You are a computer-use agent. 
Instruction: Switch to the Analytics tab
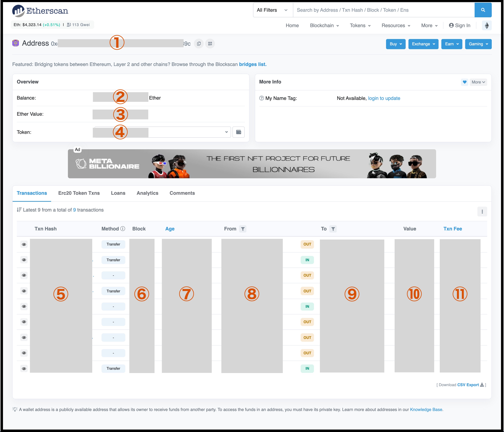(x=147, y=193)
